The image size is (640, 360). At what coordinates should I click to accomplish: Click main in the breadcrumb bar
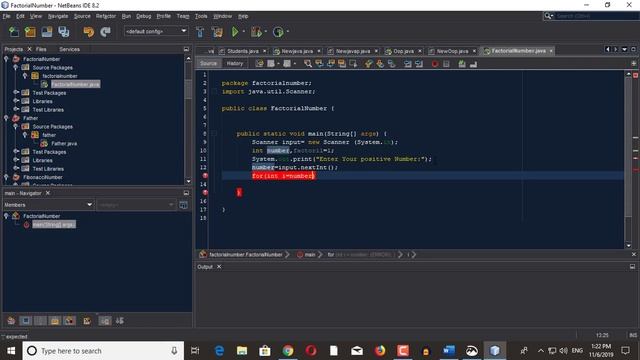pos(310,254)
